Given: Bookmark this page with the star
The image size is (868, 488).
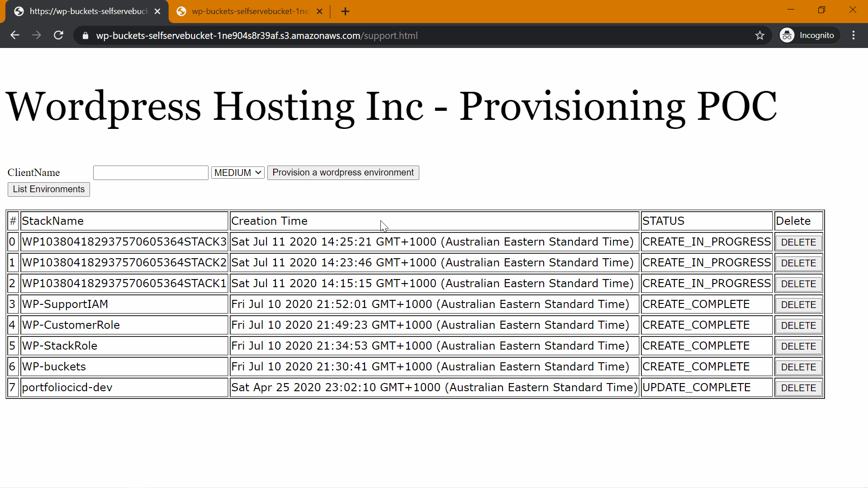Looking at the screenshot, I should coord(759,35).
